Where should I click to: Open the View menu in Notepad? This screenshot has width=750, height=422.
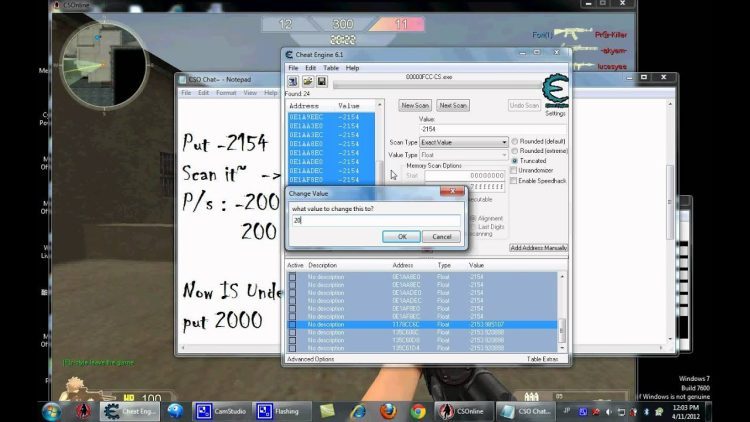[x=250, y=93]
